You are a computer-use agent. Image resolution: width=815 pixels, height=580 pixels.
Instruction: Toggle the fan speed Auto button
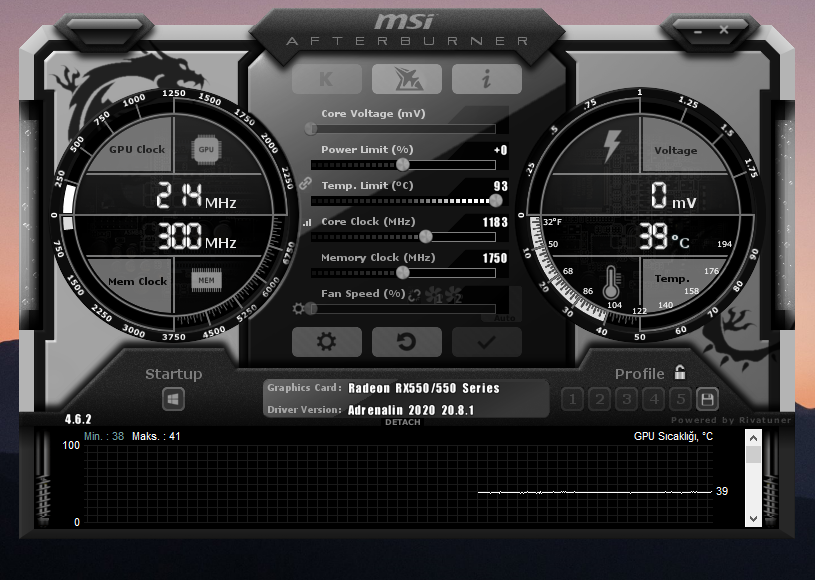[x=504, y=318]
